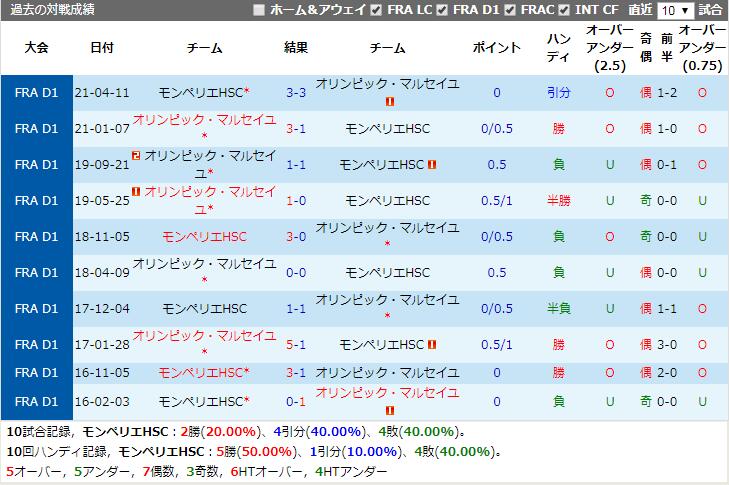
Task: Click date cell 21-04-11
Action: pyautogui.click(x=102, y=93)
